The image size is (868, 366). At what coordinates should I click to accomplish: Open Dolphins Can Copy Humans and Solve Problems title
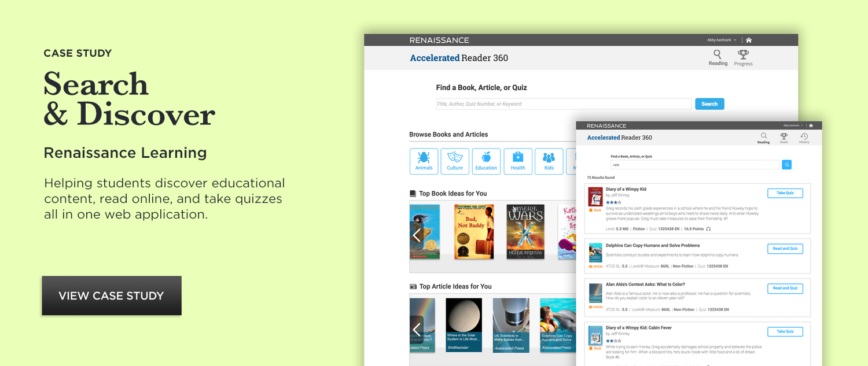(653, 245)
